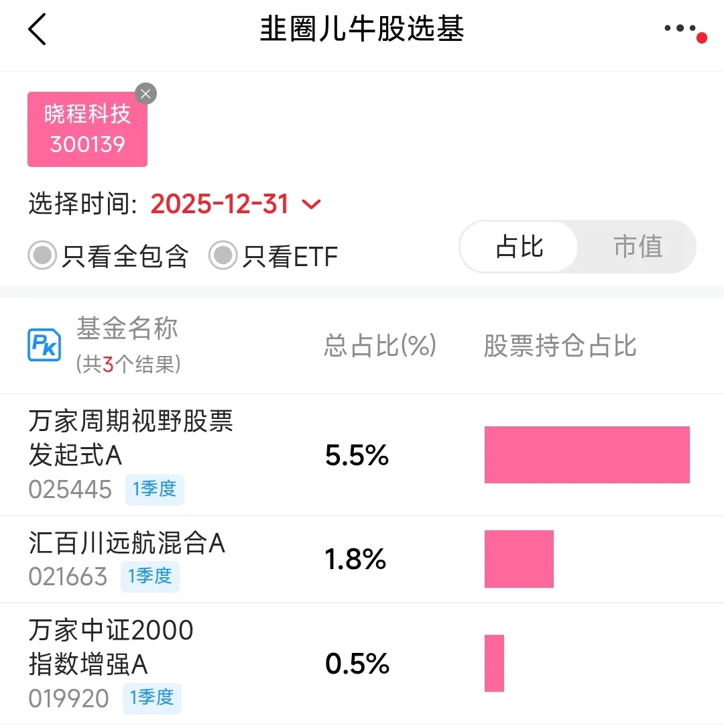Click the pink 5.5% holding bar
This screenshot has width=724, height=728.
587,454
